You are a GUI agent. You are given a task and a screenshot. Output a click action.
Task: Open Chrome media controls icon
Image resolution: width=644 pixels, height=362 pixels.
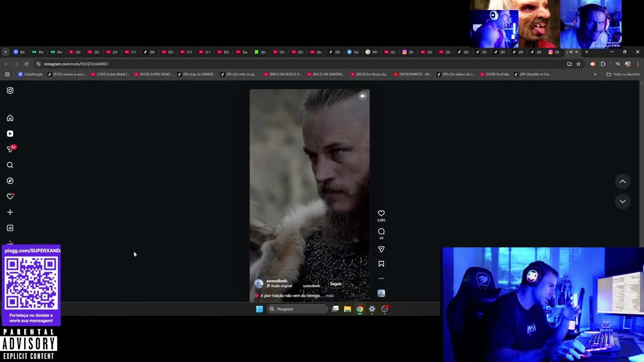618,64
